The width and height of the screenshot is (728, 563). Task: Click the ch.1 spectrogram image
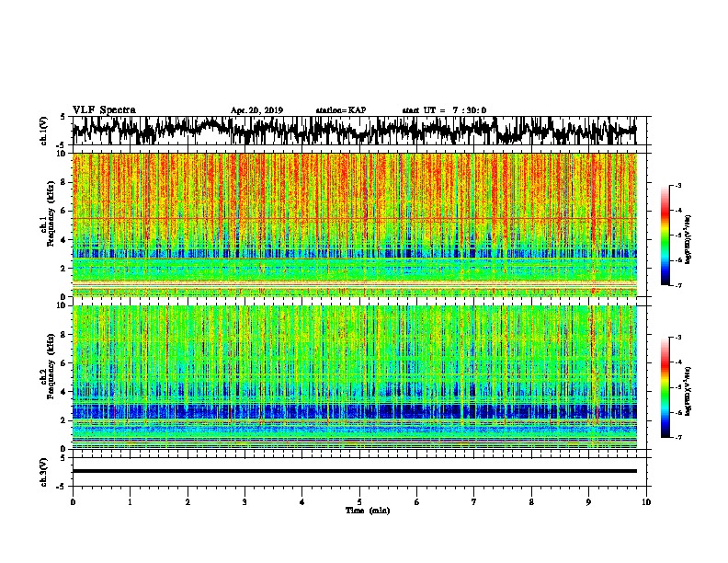coord(354,224)
